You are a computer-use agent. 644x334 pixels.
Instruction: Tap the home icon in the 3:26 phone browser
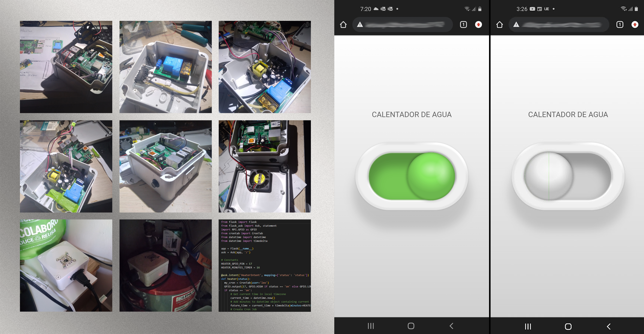point(499,25)
